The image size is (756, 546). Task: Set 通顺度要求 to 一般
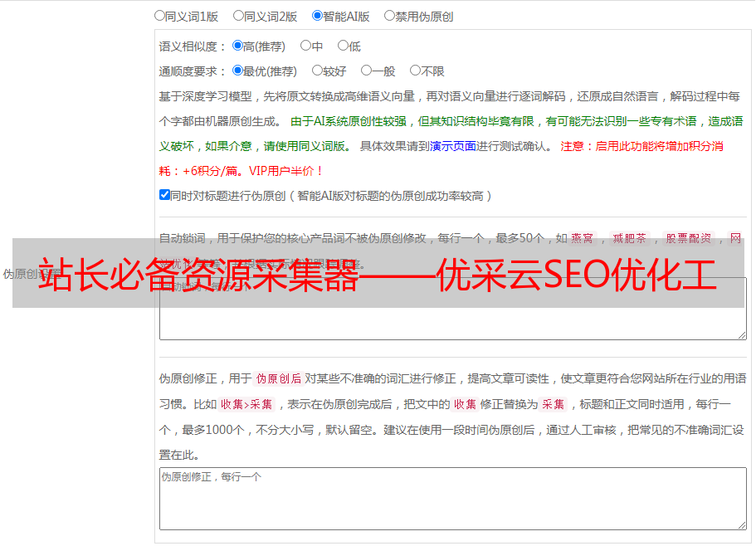point(366,71)
